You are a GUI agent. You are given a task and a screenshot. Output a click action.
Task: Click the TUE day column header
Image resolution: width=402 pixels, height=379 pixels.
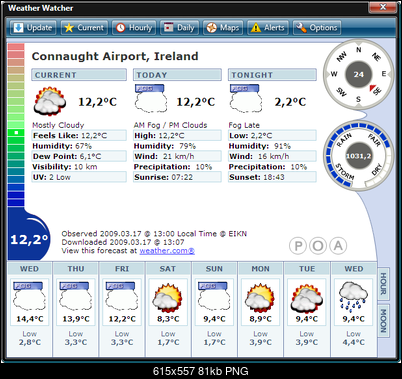307,269
